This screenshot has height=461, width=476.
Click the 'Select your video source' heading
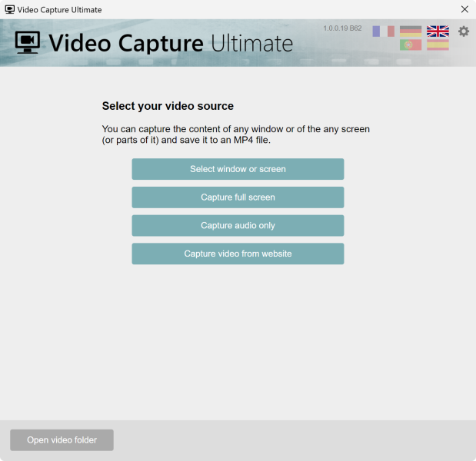pyautogui.click(x=168, y=106)
